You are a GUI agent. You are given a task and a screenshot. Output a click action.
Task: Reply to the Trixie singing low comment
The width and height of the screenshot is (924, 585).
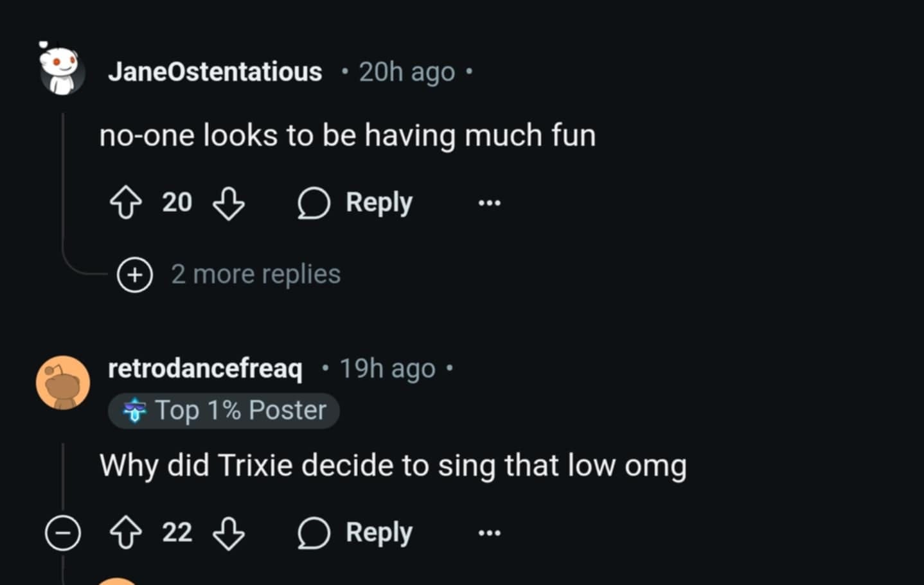point(355,533)
